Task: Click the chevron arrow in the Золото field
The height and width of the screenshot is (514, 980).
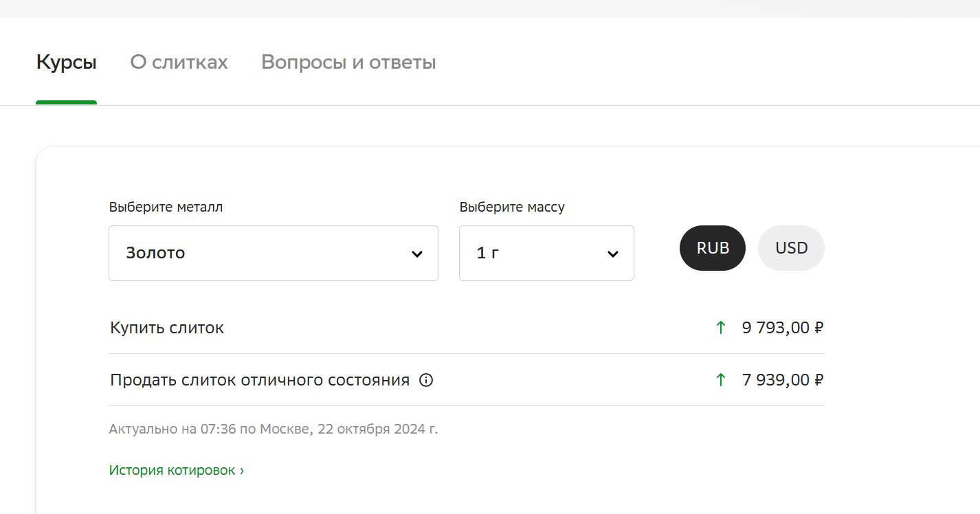Action: point(416,254)
